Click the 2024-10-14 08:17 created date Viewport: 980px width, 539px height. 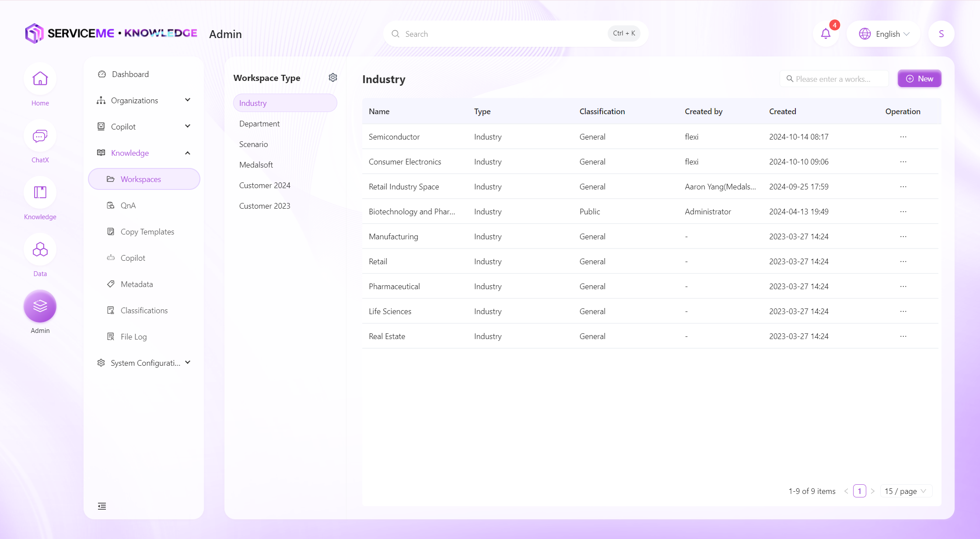coord(798,136)
